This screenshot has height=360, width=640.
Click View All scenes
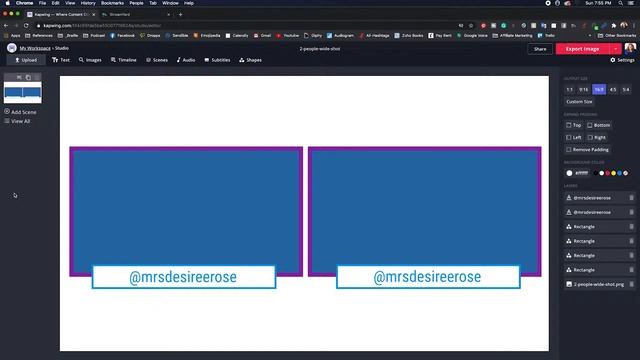pyautogui.click(x=17, y=121)
